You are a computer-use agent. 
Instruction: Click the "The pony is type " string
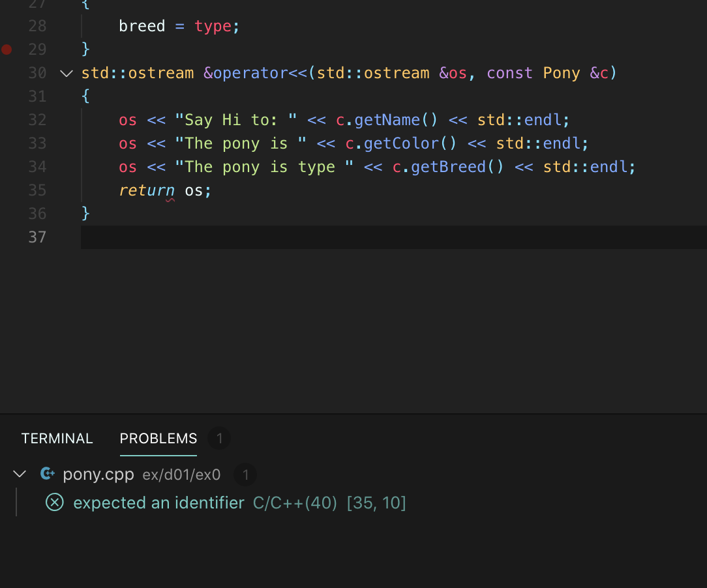click(x=264, y=167)
